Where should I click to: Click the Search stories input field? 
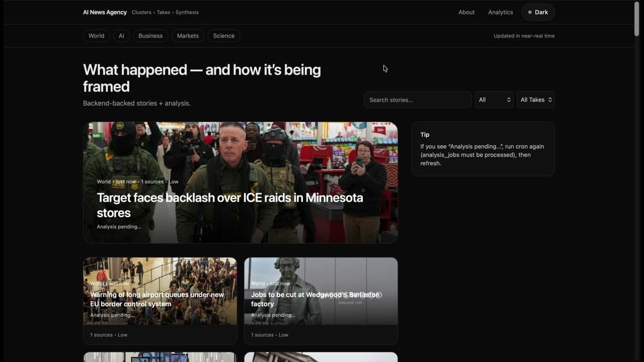pos(417,100)
